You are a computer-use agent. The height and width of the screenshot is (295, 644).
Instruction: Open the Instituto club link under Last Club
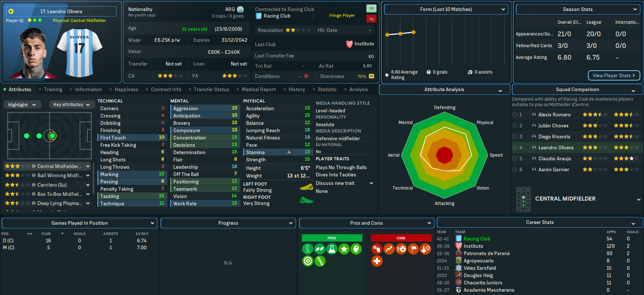pos(364,44)
